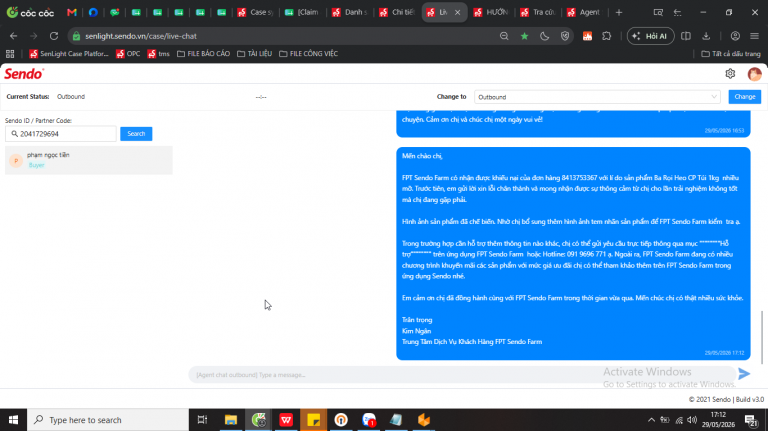This screenshot has width=768, height=431.
Task: Open the Gmail pinned tab
Action: tap(72, 12)
